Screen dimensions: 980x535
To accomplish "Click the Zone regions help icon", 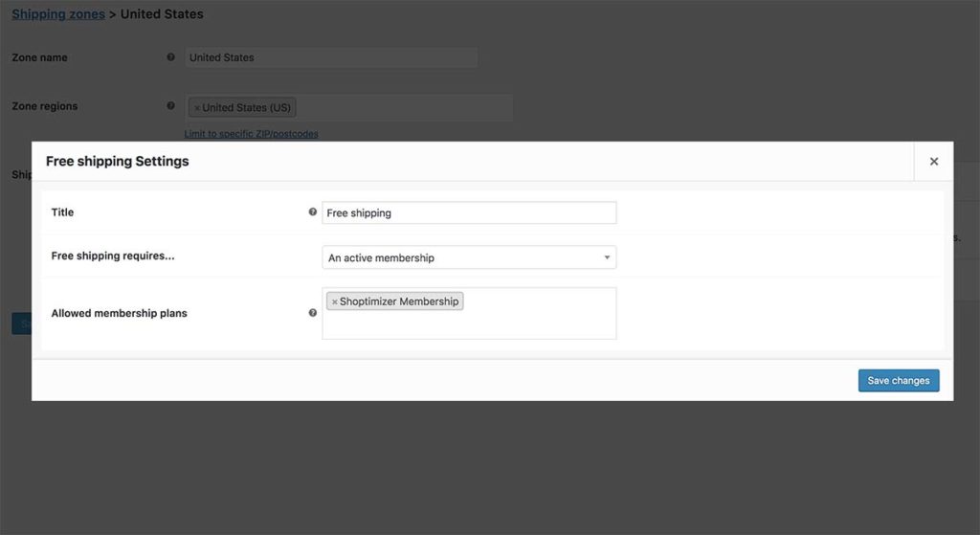I will 170,105.
